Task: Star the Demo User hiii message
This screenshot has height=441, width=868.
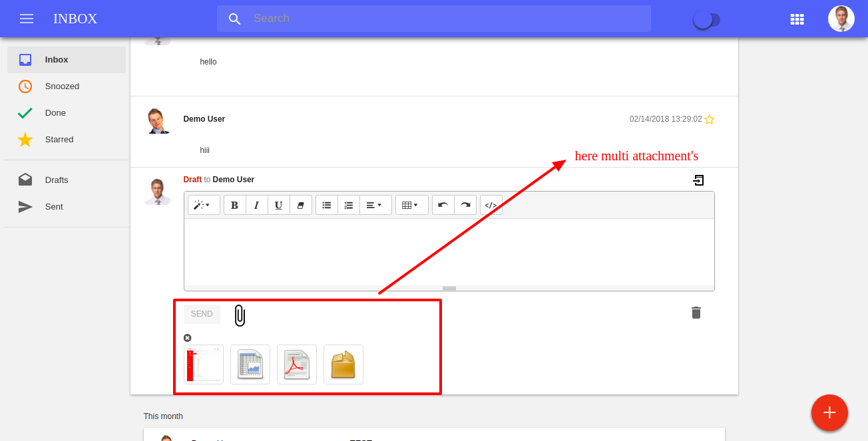Action: click(709, 120)
